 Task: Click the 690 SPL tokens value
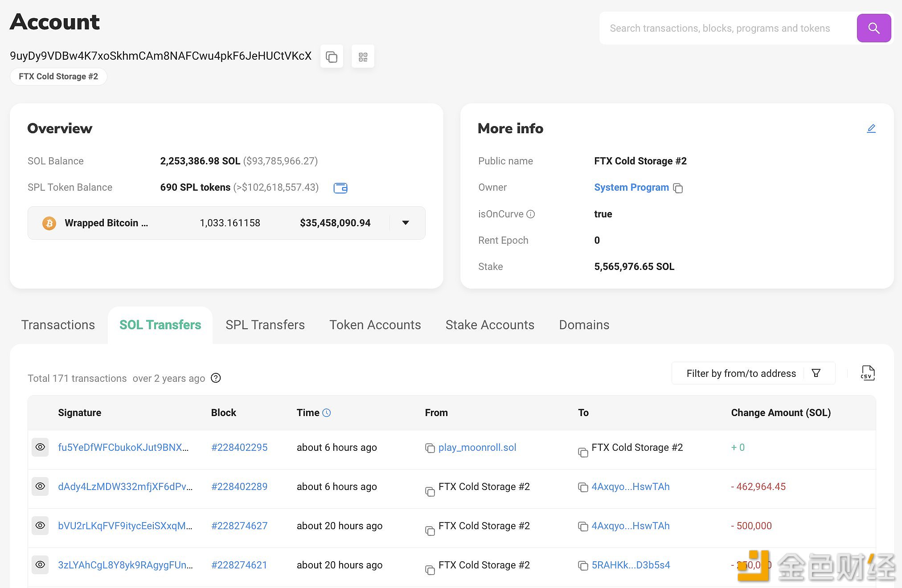click(x=195, y=187)
